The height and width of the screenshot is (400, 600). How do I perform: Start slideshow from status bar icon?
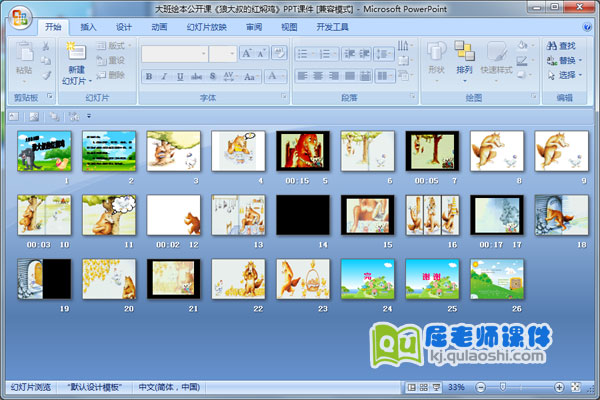pyautogui.click(x=437, y=387)
